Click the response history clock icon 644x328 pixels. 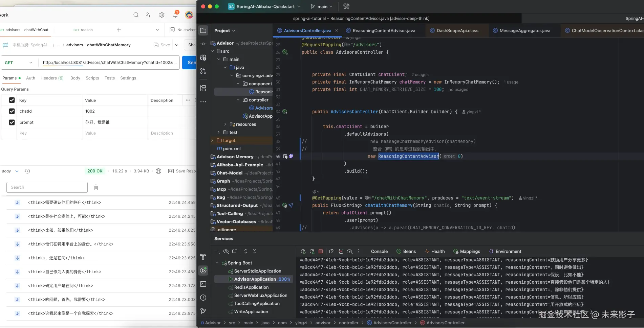pos(27,171)
